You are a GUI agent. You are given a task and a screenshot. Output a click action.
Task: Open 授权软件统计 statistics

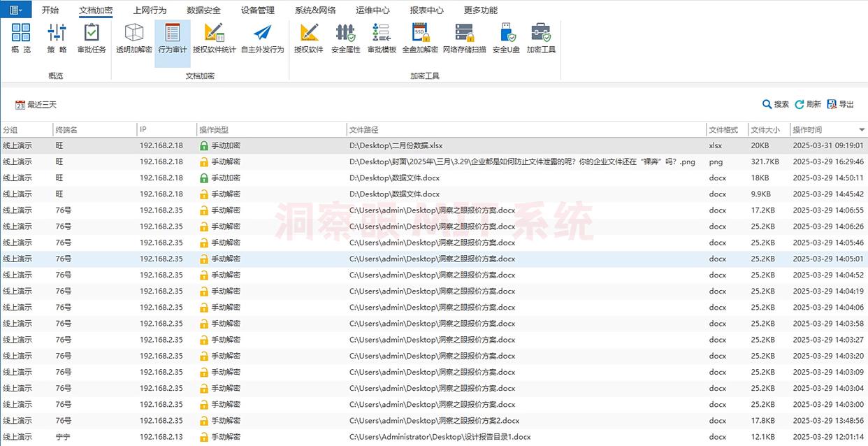[x=215, y=38]
